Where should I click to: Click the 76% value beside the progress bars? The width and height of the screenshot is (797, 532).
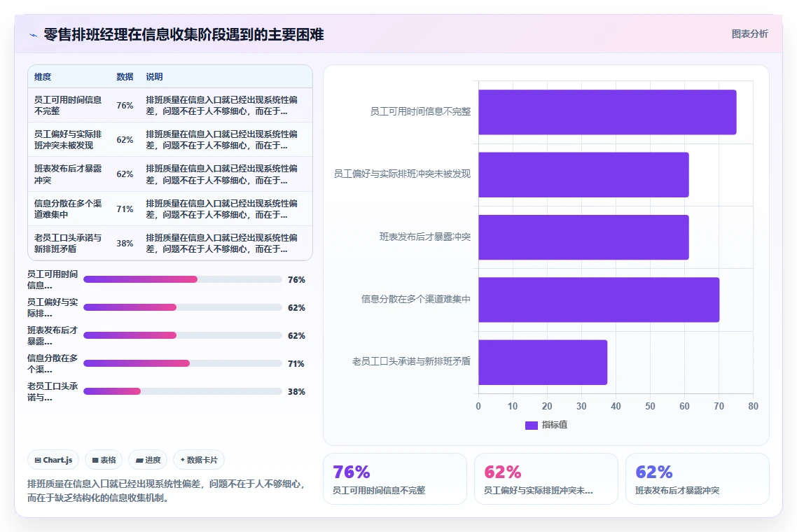click(x=296, y=280)
